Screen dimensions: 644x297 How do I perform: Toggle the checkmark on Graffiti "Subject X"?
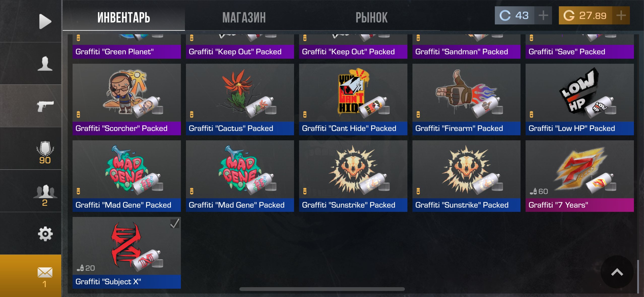point(175,223)
